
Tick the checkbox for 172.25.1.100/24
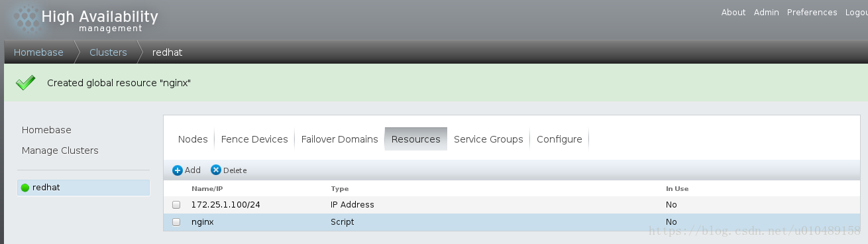pos(176,205)
